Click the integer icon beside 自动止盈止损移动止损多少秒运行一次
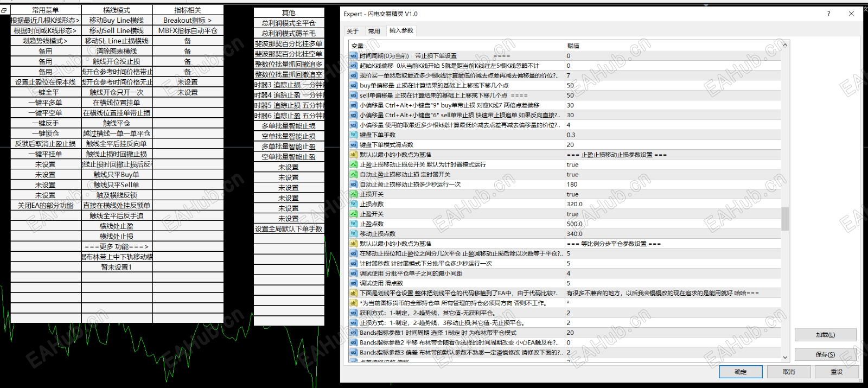 (x=353, y=185)
